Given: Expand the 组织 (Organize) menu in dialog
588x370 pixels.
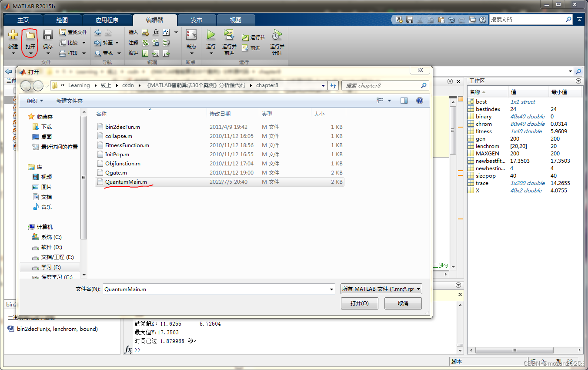Looking at the screenshot, I should (x=35, y=101).
